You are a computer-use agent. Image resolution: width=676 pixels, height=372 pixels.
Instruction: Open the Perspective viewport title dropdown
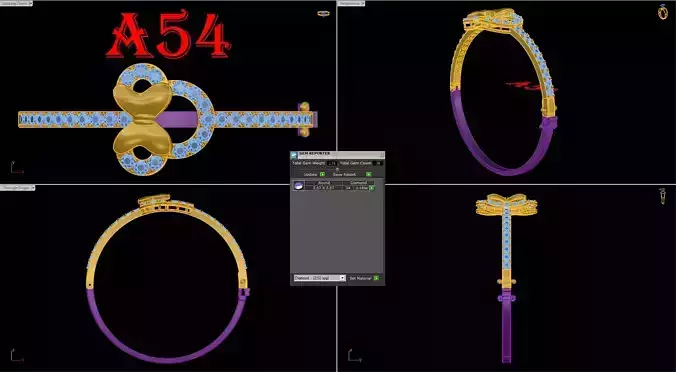tap(363, 3)
